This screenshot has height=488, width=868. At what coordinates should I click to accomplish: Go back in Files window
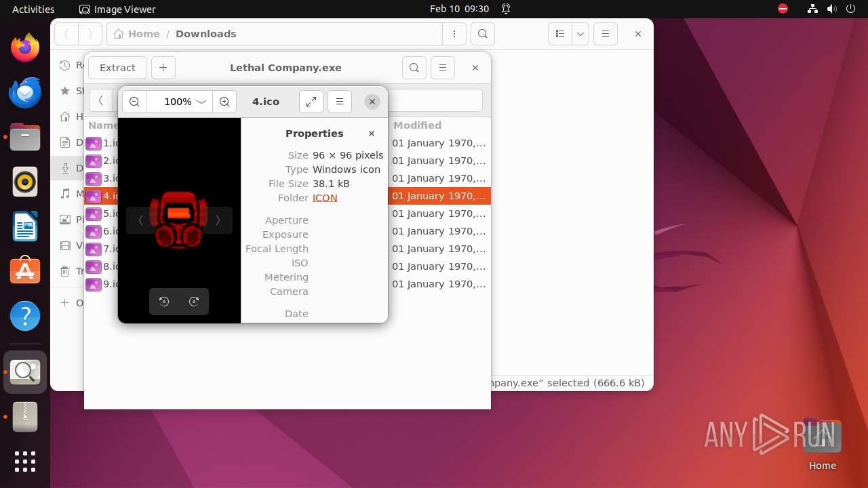pyautogui.click(x=66, y=34)
